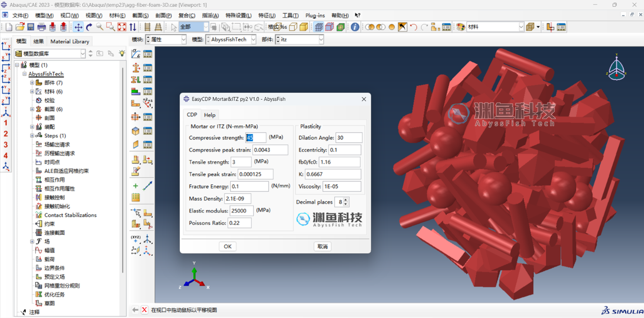Open the 文件(F) menu
644x318 pixels.
(x=20, y=15)
